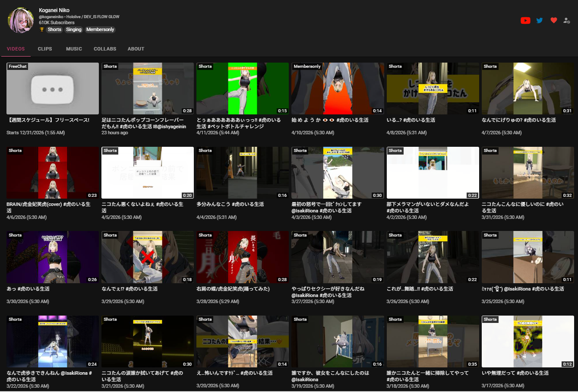
Task: Open the 足はニコたんポップコーンフレーバー video title
Action: point(144,123)
